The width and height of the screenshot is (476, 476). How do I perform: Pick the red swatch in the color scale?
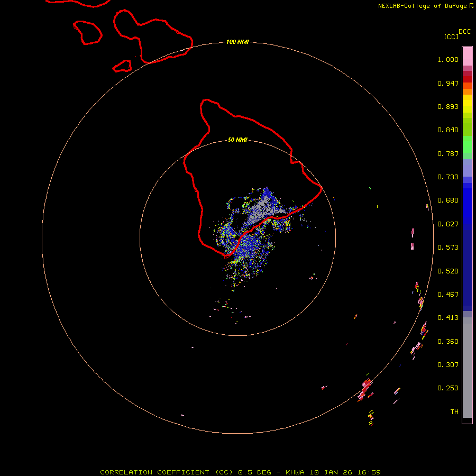point(467,79)
